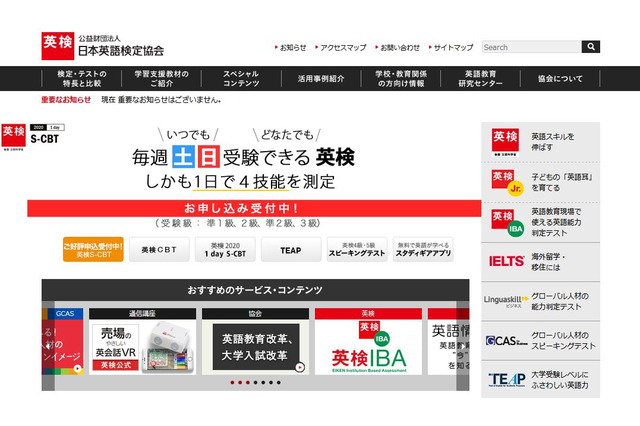Click 子どもの「英語耳」を育てる text

point(562,182)
